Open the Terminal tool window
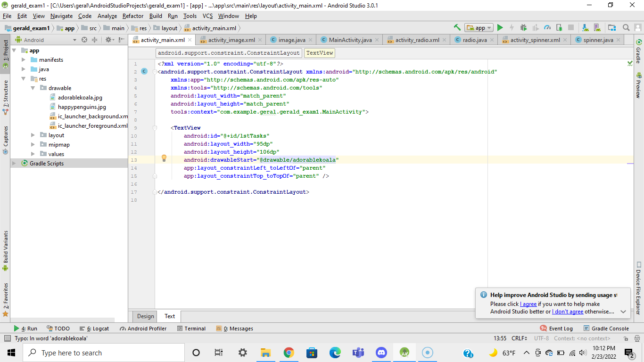This screenshot has height=362, width=644. click(191, 329)
